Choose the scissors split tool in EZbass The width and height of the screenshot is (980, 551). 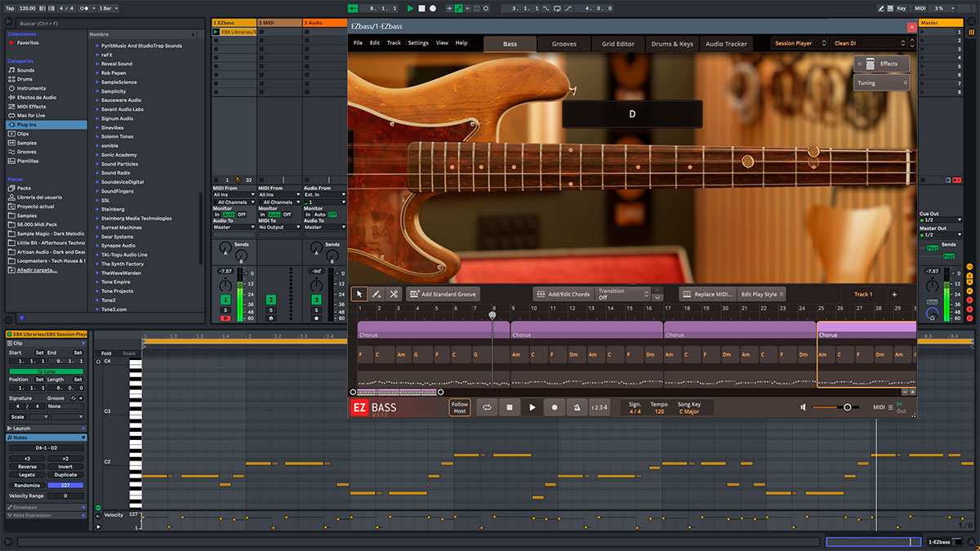pyautogui.click(x=394, y=294)
